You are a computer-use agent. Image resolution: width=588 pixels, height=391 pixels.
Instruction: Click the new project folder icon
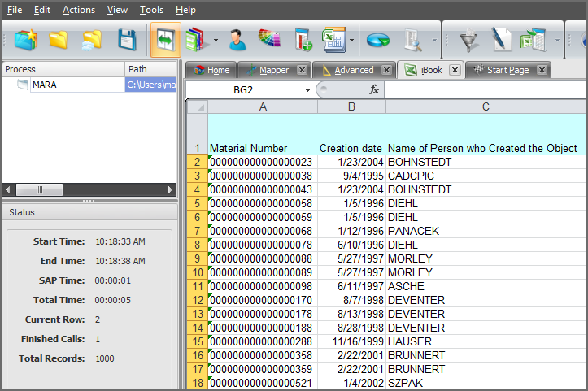[26, 39]
